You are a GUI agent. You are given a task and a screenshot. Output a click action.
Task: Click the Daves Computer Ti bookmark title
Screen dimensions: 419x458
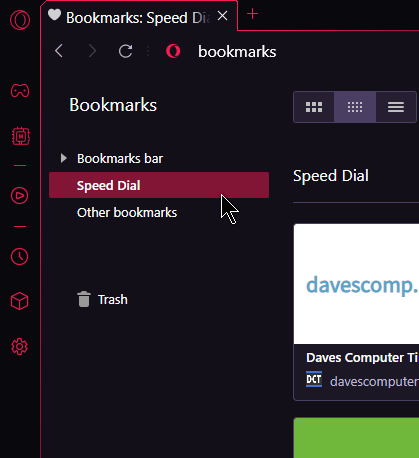pyautogui.click(x=362, y=358)
